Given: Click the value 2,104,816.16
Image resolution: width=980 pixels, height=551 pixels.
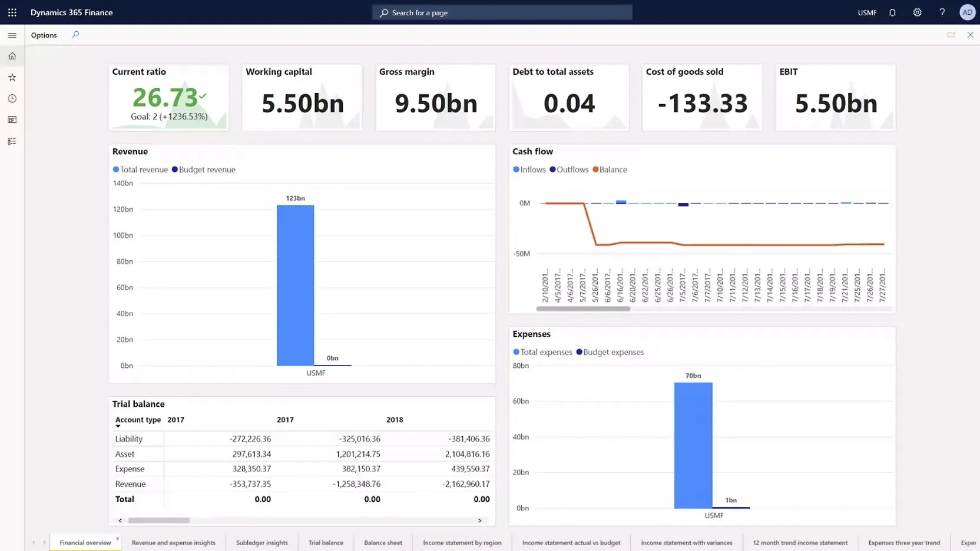Looking at the screenshot, I should coord(467,454).
